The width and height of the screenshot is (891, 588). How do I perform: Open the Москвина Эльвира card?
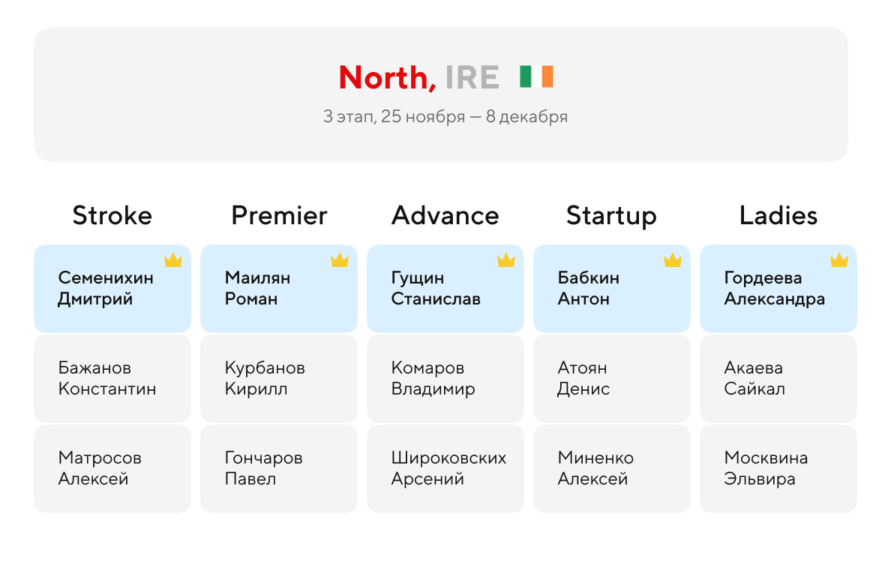click(x=778, y=469)
